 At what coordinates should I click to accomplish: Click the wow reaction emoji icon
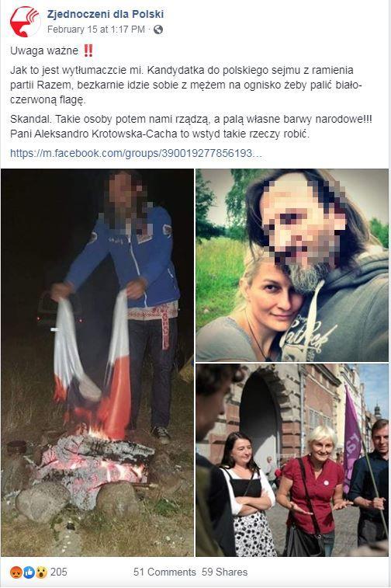pos(41,572)
